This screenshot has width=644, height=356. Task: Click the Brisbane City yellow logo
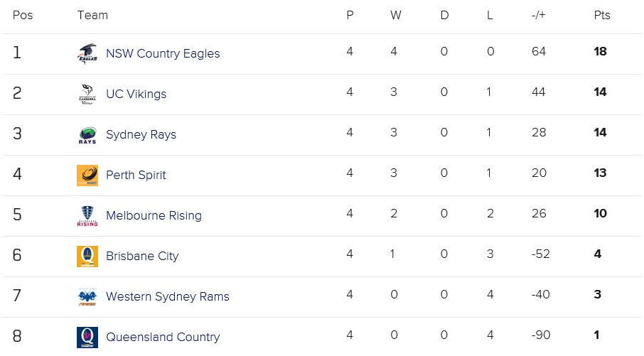(x=87, y=257)
